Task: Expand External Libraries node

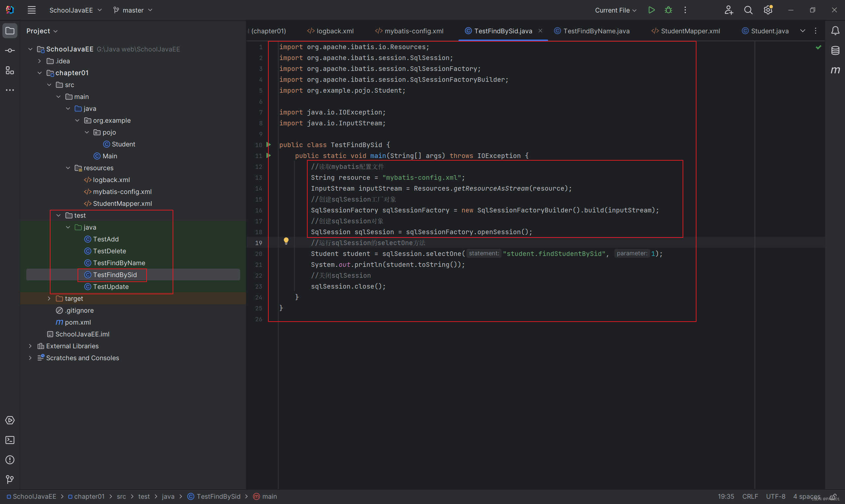Action: [x=30, y=346]
